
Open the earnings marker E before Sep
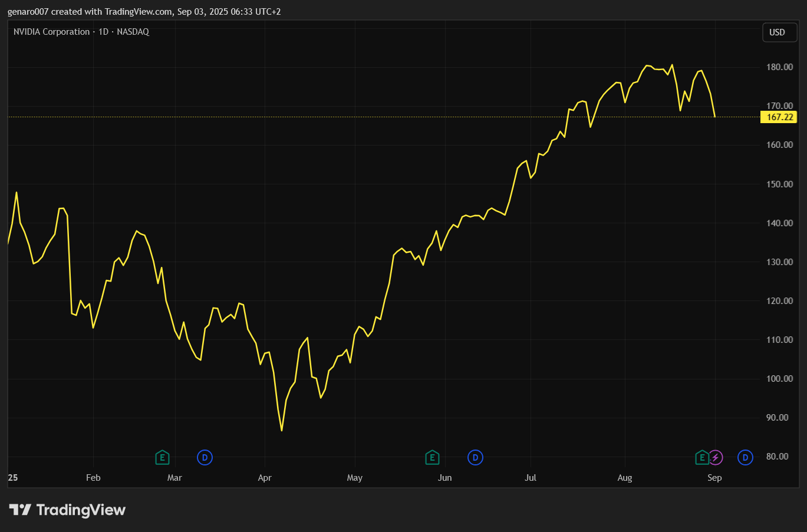[x=702, y=457]
